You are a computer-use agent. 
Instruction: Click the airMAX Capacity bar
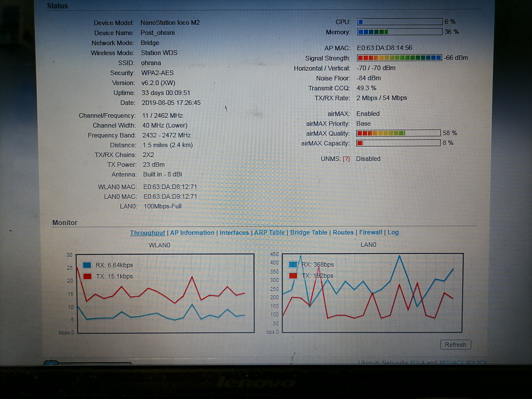point(398,143)
